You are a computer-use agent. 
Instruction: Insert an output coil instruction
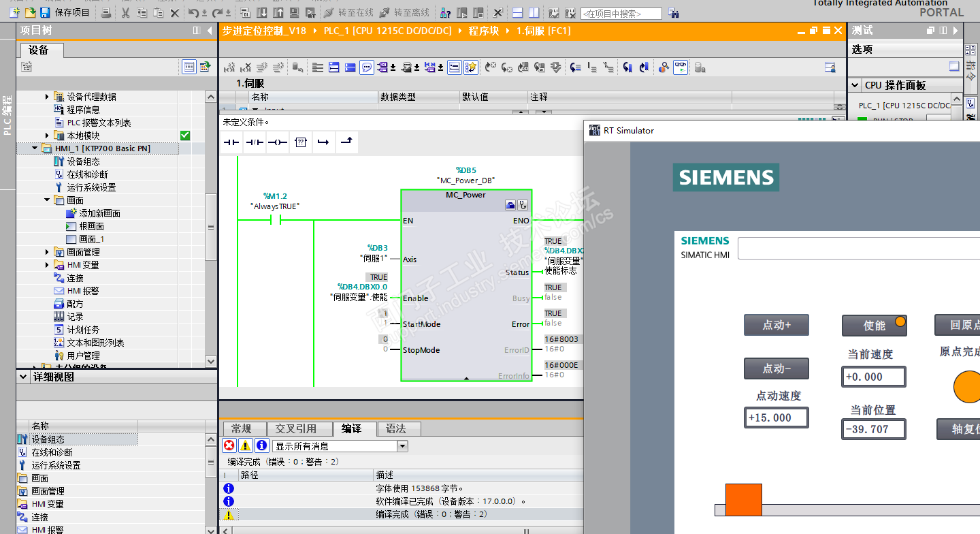pyautogui.click(x=277, y=142)
